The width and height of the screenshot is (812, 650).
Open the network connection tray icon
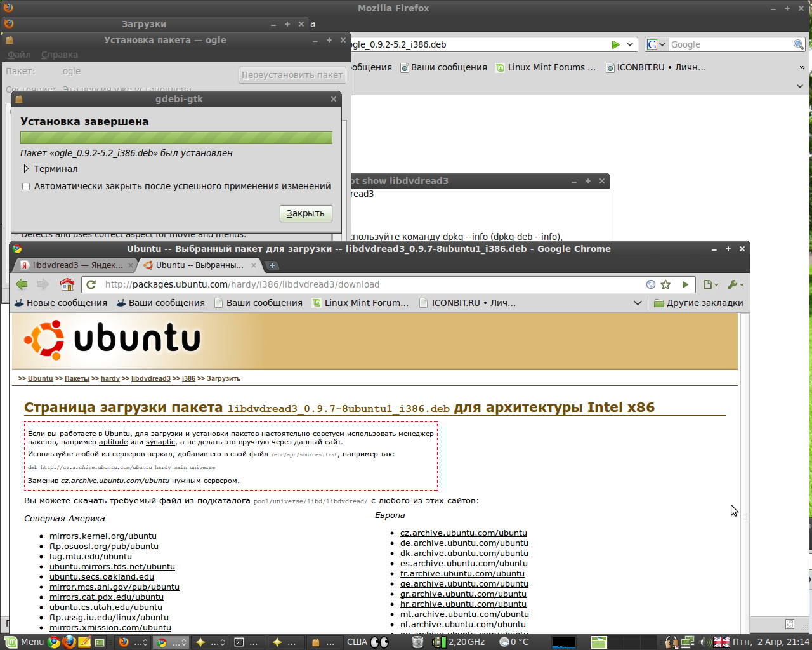pyautogui.click(x=688, y=642)
